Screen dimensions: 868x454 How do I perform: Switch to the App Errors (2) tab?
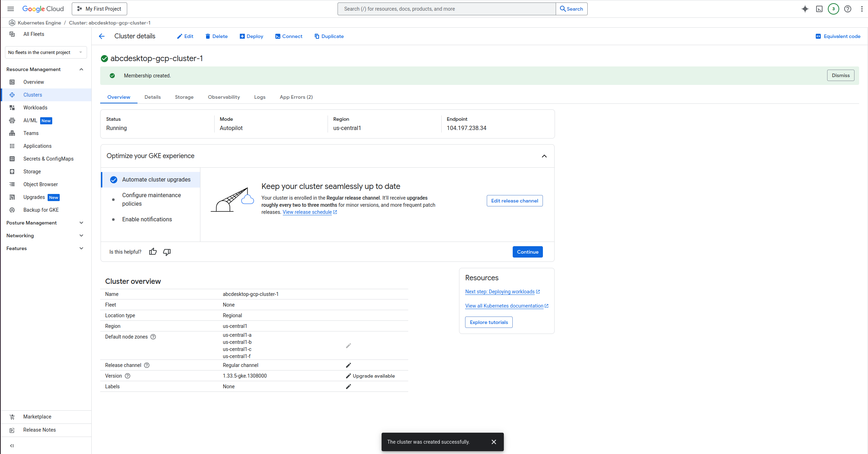coord(296,97)
